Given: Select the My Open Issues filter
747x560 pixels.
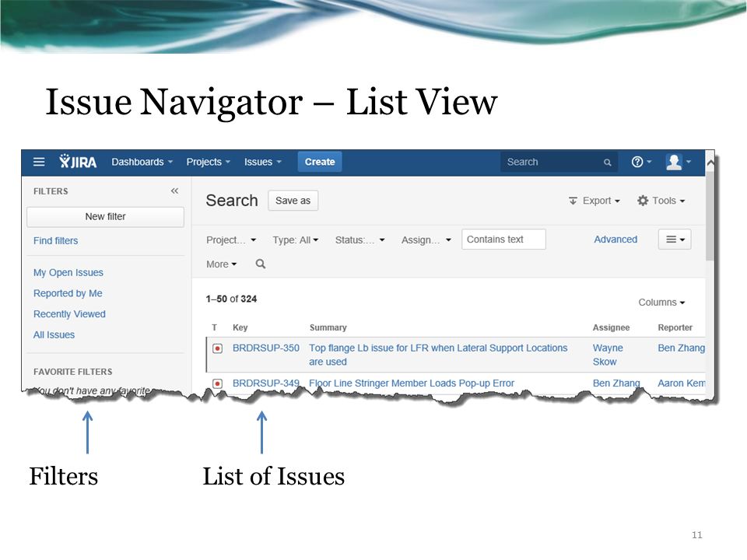Looking at the screenshot, I should [x=68, y=272].
